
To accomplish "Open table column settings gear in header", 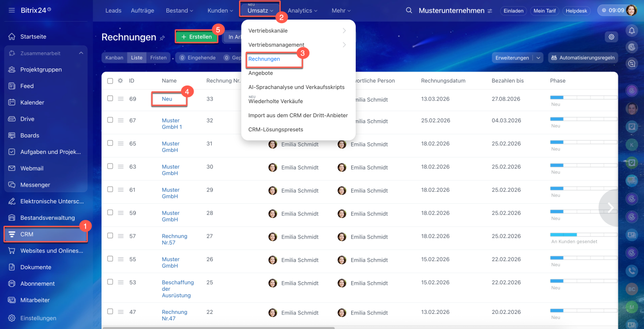I will tap(120, 80).
